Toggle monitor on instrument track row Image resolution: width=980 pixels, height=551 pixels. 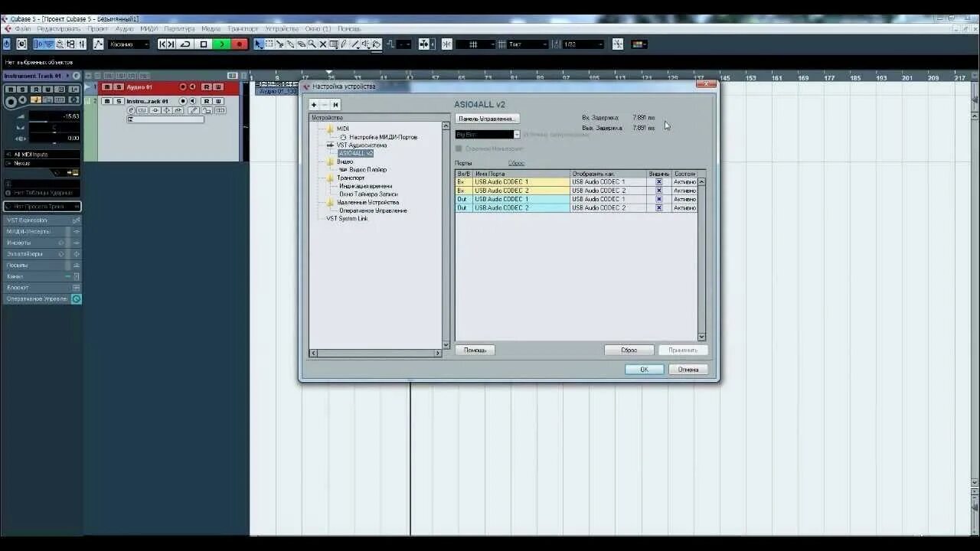(x=192, y=101)
